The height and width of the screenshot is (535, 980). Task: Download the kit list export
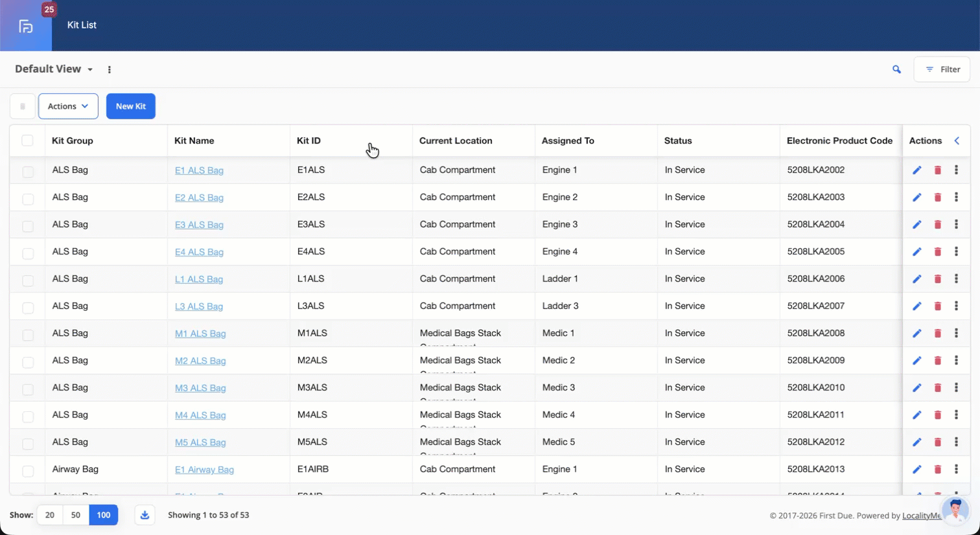click(145, 515)
